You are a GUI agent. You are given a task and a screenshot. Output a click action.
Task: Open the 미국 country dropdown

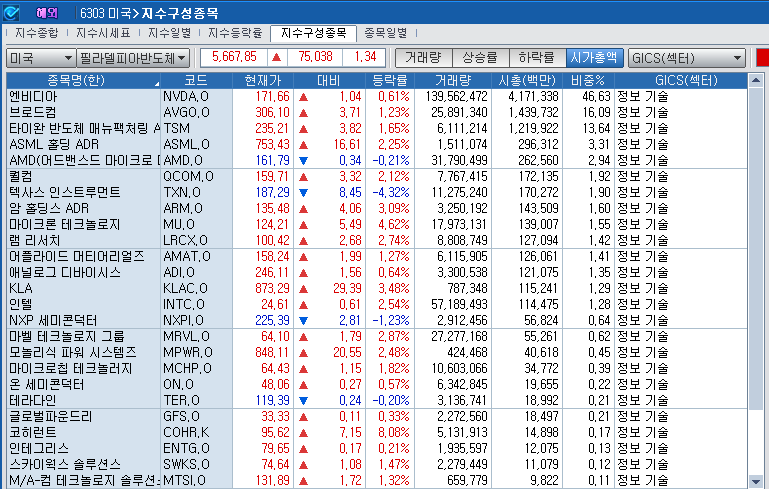click(41, 58)
